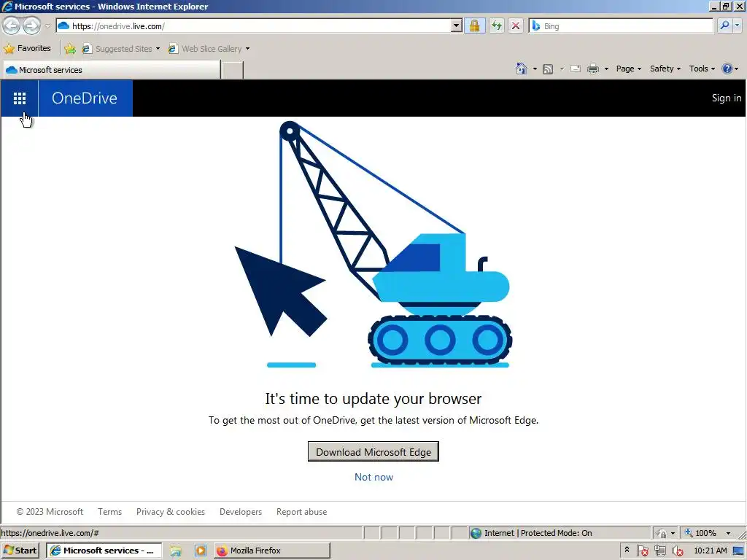The height and width of the screenshot is (560, 747).
Task: Expand the address bar autocomplete dropdown
Action: [x=456, y=26]
